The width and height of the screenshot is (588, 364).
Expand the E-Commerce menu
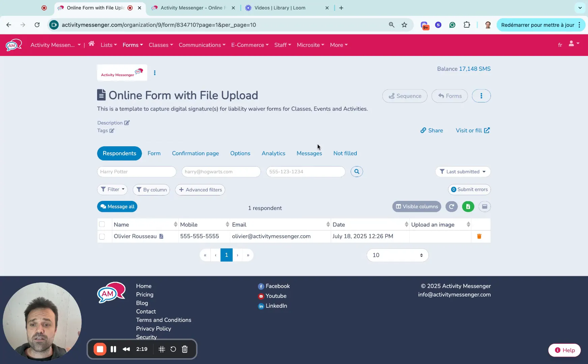pos(250,45)
